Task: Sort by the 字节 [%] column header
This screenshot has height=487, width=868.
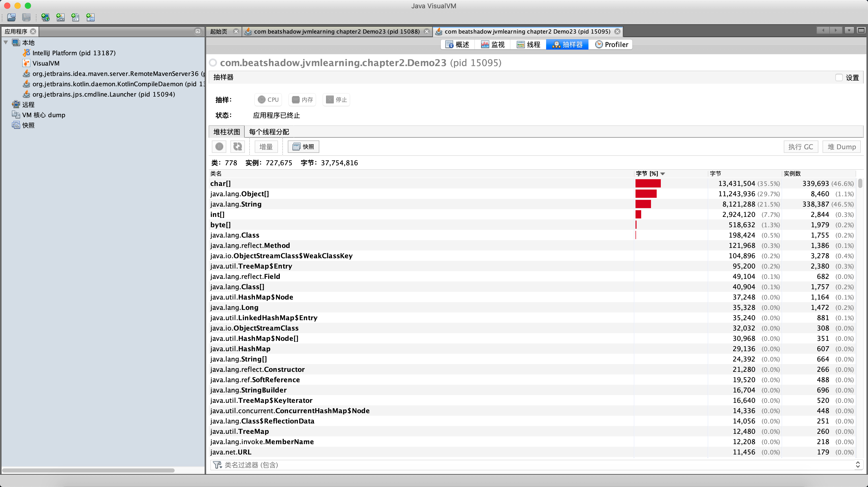Action: tap(671, 174)
